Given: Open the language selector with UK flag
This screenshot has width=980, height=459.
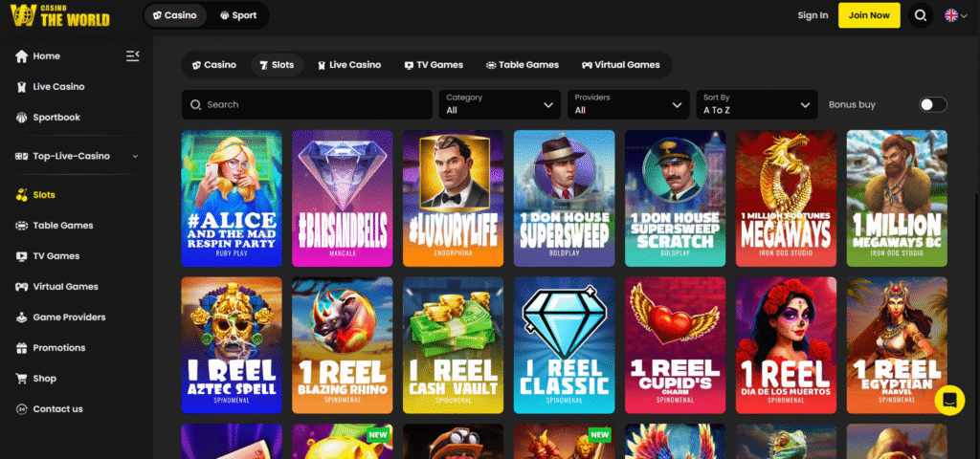Looking at the screenshot, I should [954, 15].
